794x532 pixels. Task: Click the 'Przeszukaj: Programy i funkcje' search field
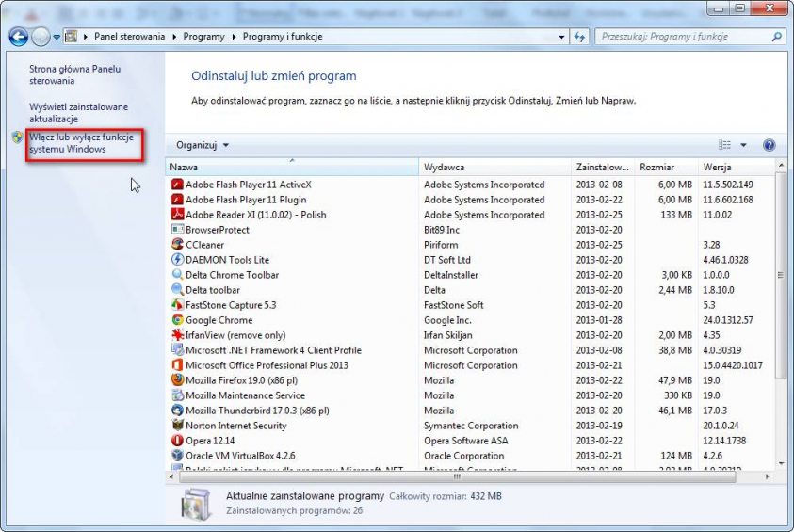coord(681,37)
